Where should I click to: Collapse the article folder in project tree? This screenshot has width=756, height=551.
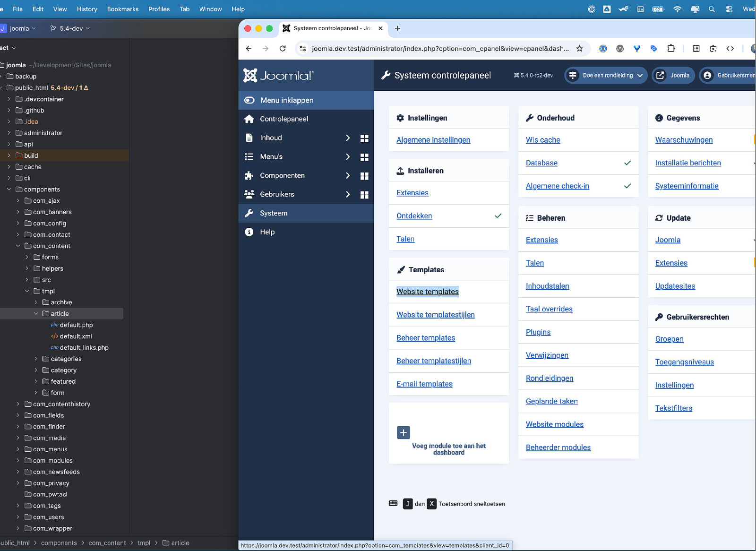tap(36, 314)
